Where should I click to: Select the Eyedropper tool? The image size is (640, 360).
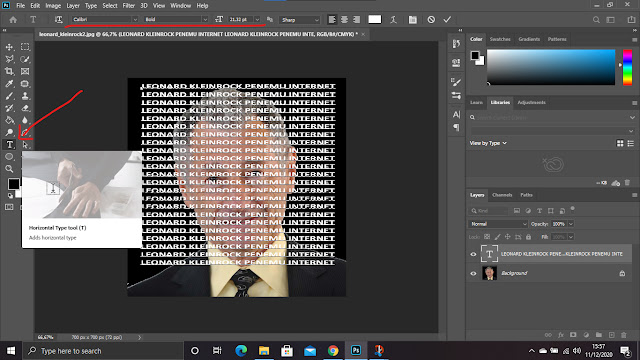(9, 84)
